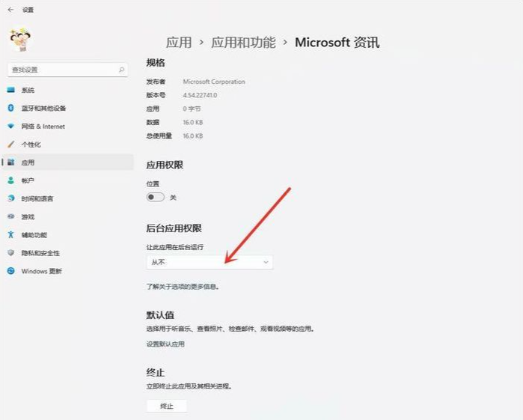Go to 系统 category label
Image resolution: width=523 pixels, height=420 pixels.
click(x=28, y=90)
